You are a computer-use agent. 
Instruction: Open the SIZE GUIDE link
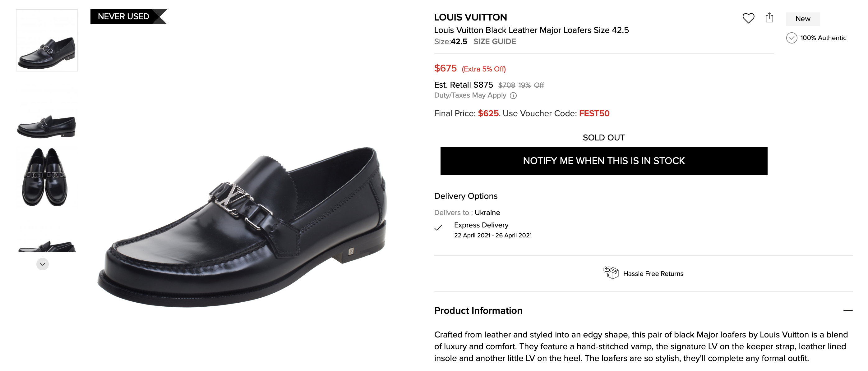click(494, 41)
